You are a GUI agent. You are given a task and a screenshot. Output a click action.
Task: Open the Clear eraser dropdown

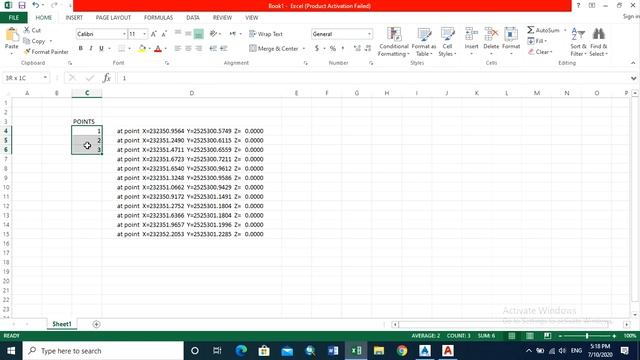540,52
